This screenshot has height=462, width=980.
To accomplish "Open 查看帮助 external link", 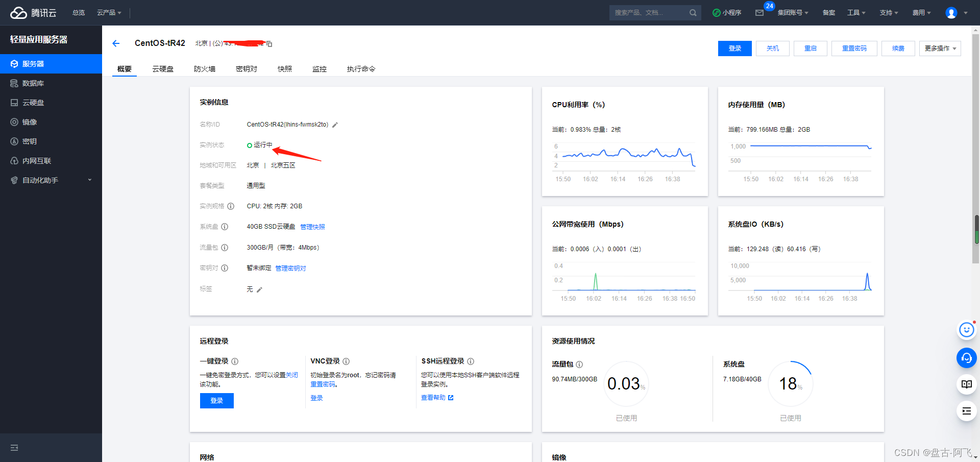I will pos(437,398).
